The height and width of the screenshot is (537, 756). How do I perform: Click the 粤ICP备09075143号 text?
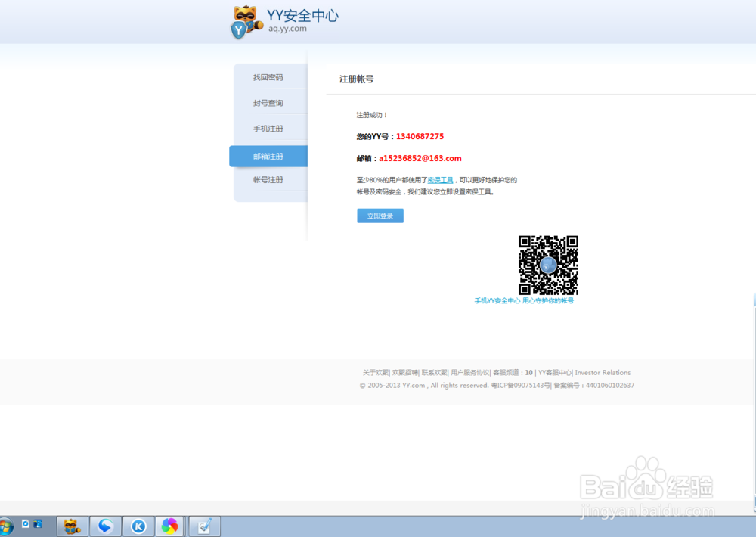(x=521, y=386)
